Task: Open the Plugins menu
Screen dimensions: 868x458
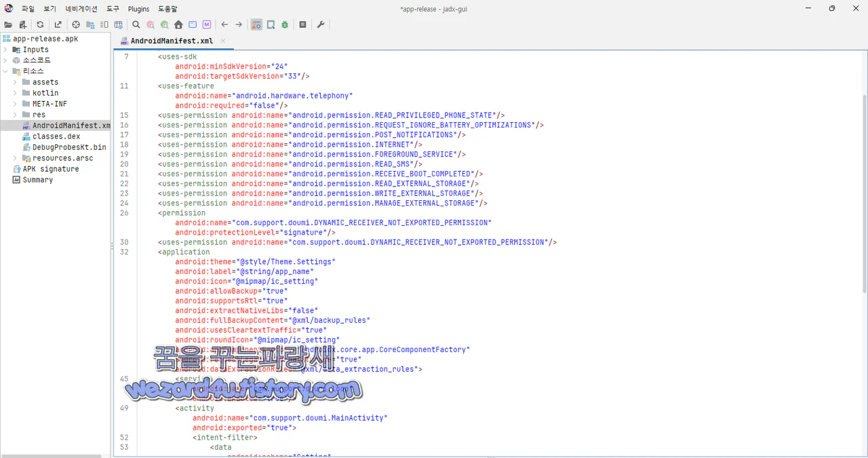Action: tap(138, 9)
